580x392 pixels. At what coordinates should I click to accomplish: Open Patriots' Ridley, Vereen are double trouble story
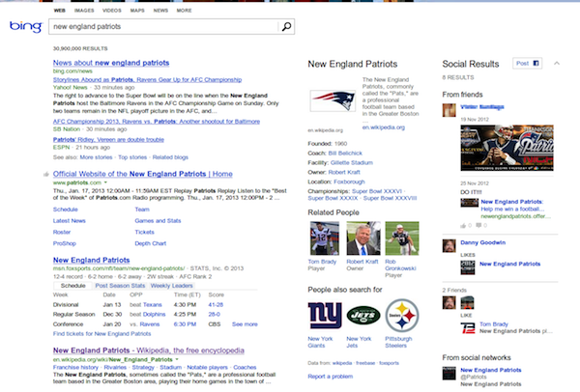[108, 140]
